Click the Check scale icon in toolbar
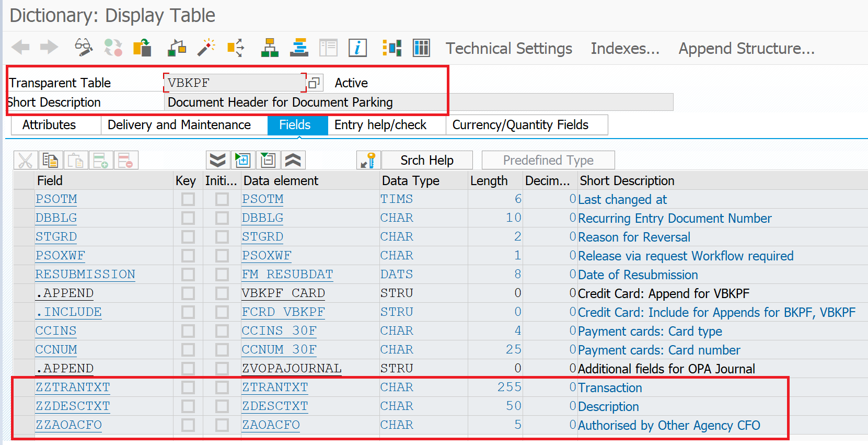Image resolution: width=868 pixels, height=445 pixels. [177, 48]
